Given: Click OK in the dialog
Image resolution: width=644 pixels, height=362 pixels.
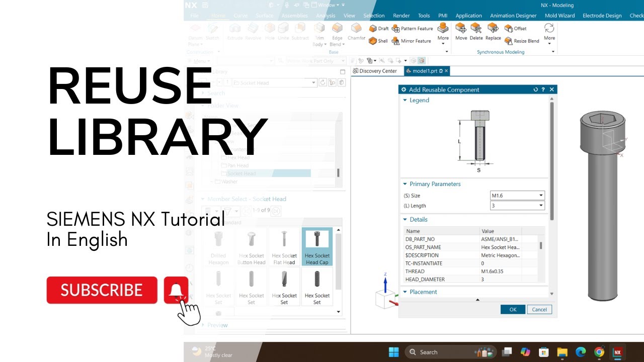Looking at the screenshot, I should click(513, 310).
